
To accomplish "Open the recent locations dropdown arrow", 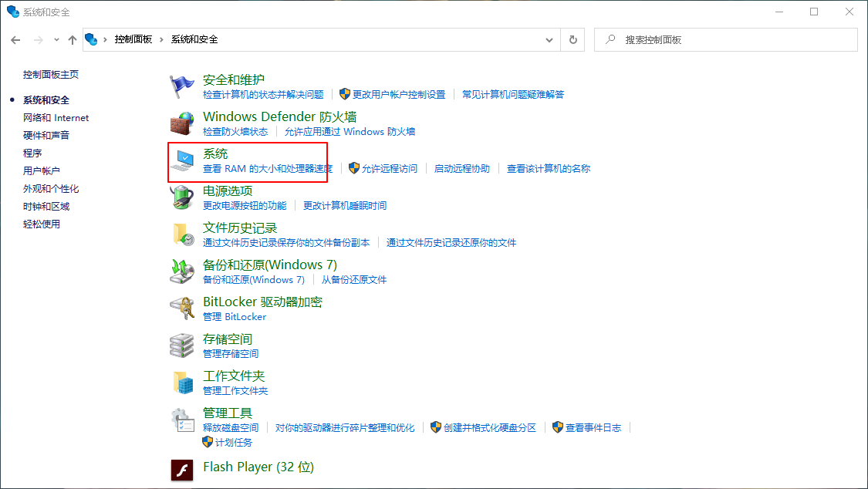I will (x=56, y=39).
